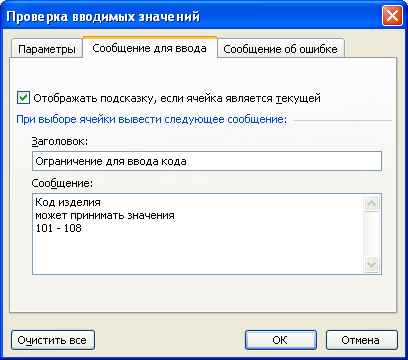Click the Проверка вводимых значений title bar

click(x=192, y=16)
